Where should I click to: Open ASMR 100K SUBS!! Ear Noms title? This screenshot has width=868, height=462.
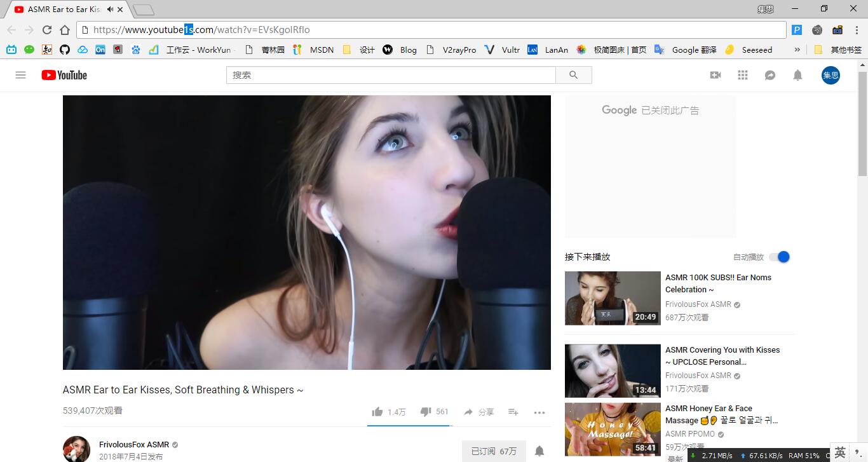718,283
